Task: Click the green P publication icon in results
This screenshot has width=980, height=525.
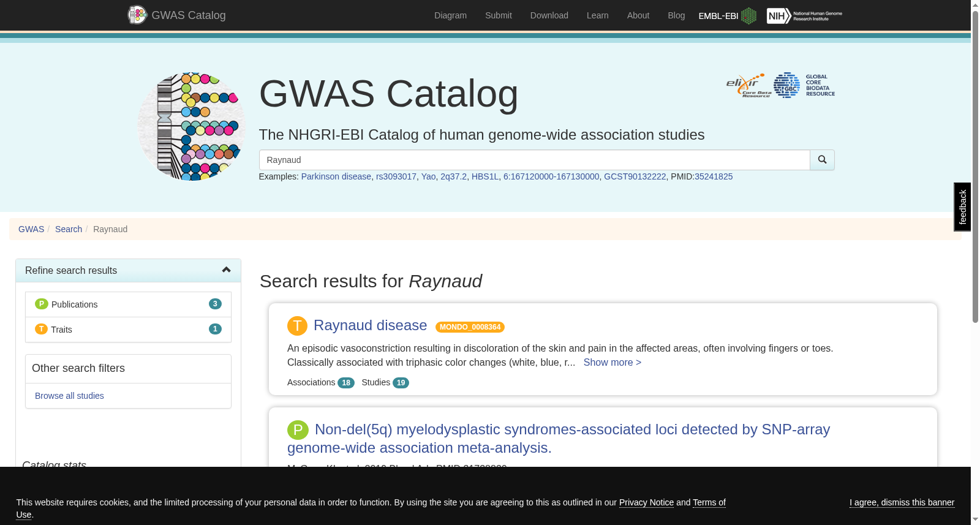Action: (x=298, y=430)
